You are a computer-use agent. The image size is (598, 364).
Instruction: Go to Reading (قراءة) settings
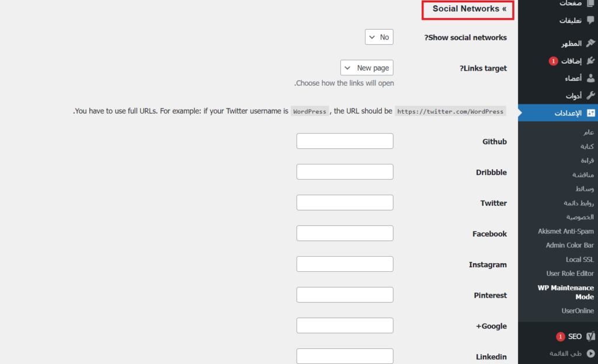pos(587,160)
